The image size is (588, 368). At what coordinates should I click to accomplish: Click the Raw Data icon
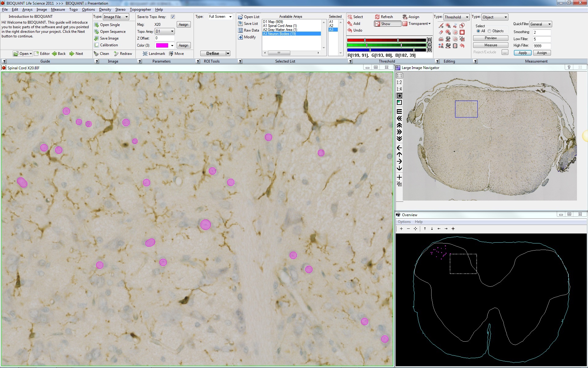(240, 30)
